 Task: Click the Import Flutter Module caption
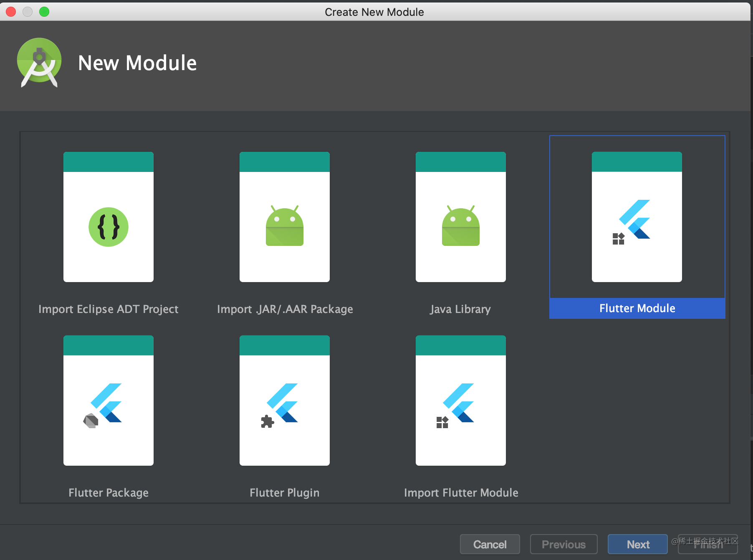[461, 492]
